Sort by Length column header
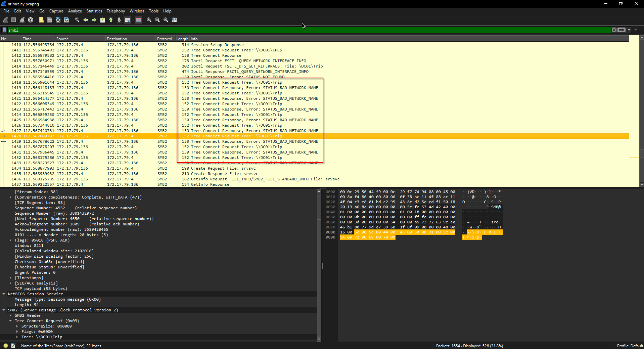 point(182,39)
